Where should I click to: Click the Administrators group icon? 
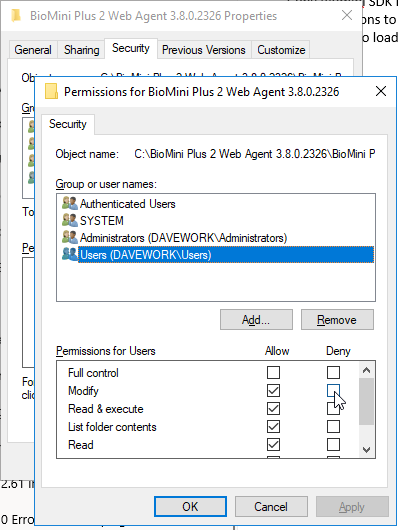pyautogui.click(x=70, y=237)
